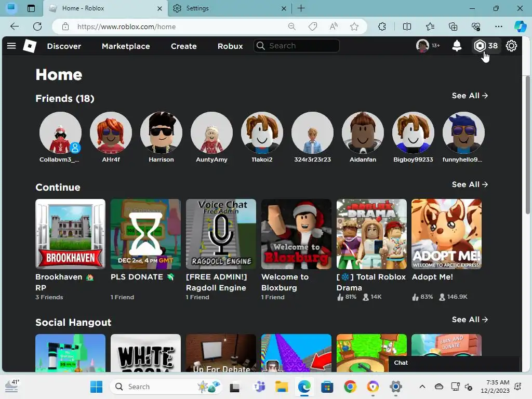This screenshot has height=399, width=532.
Task: Open Google Chrome from taskbar
Action: (350, 387)
